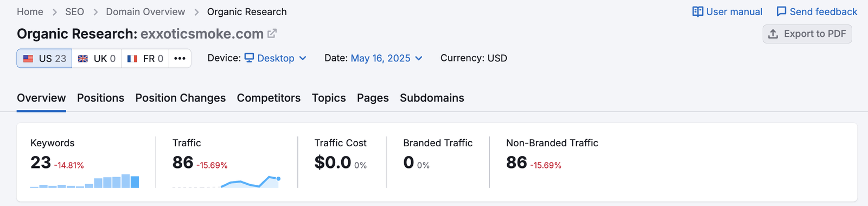The image size is (868, 206).
Task: Open the May 16, 2025 date picker
Action: (387, 58)
